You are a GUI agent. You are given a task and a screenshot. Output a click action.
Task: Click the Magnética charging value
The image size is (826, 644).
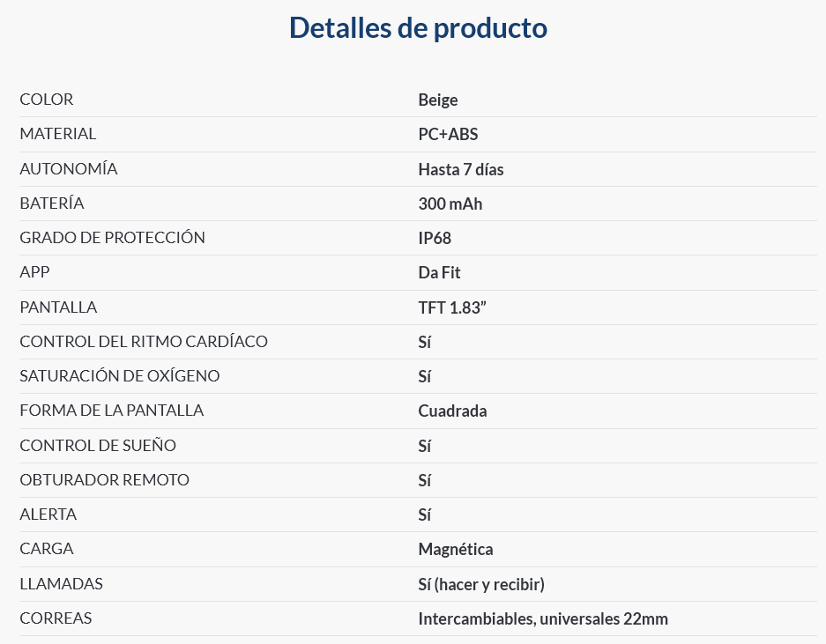coord(456,549)
